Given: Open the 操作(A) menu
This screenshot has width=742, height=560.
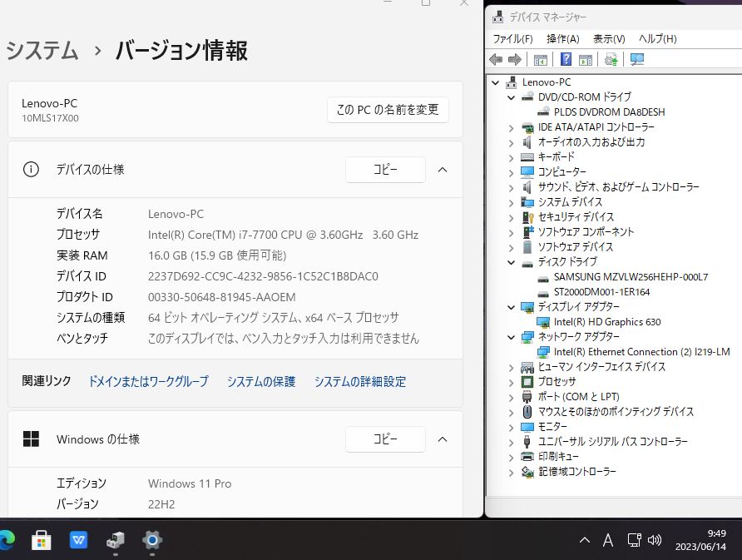Looking at the screenshot, I should coord(562,39).
